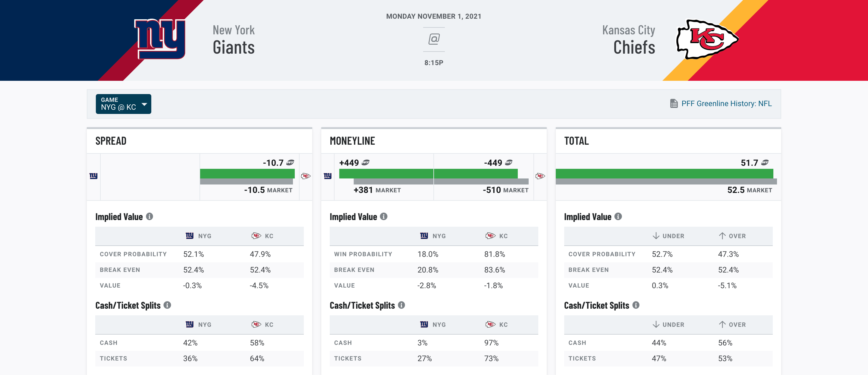Click PFF football icon next to 51.7
Image resolution: width=868 pixels, height=375 pixels.
(765, 163)
